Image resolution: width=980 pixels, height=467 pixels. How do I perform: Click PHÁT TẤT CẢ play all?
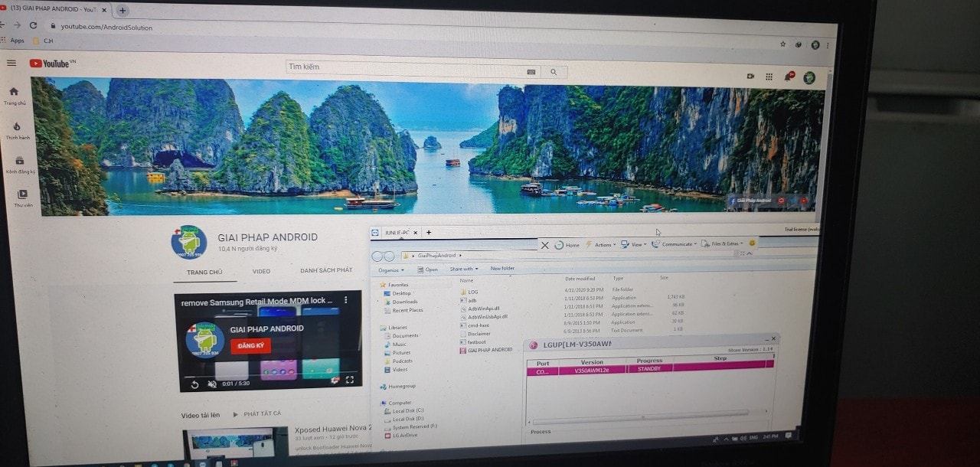[x=256, y=414]
